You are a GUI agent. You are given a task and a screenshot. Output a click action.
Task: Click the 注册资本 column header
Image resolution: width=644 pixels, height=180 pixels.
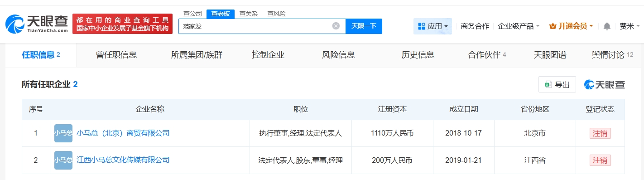pyautogui.click(x=393, y=109)
